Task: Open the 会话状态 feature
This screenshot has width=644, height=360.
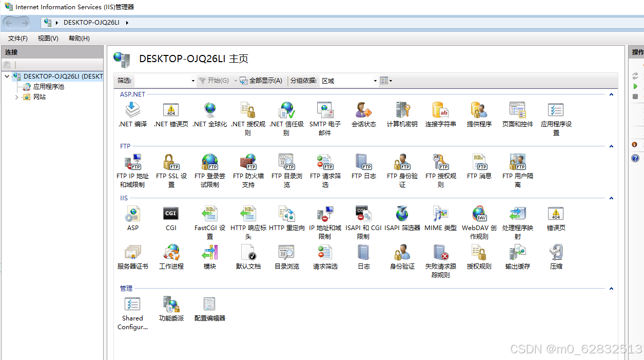Action: tap(363, 115)
